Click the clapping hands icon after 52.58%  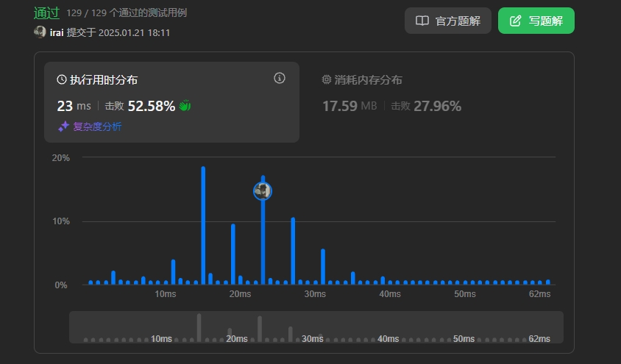pyautogui.click(x=185, y=106)
